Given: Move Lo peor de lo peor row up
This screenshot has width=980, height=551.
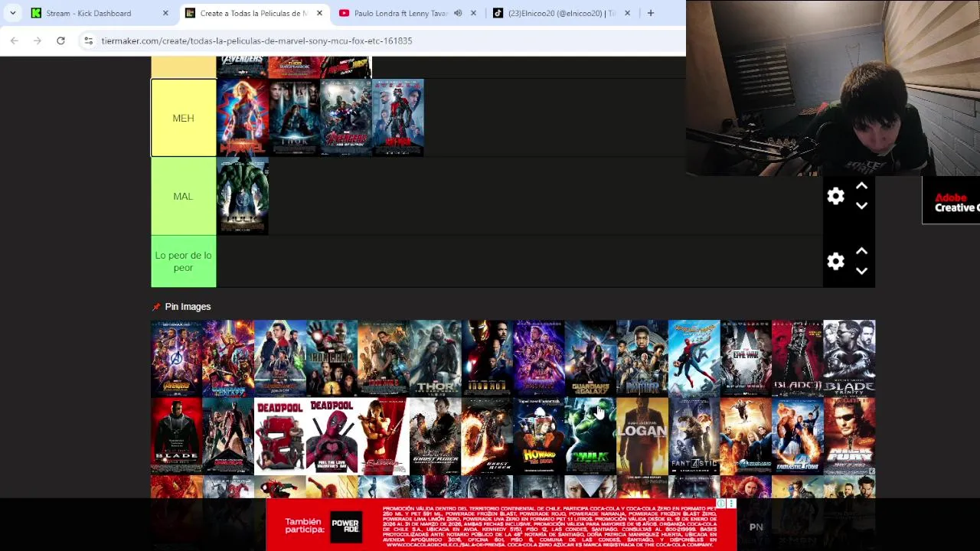Looking at the screenshot, I should pos(861,251).
